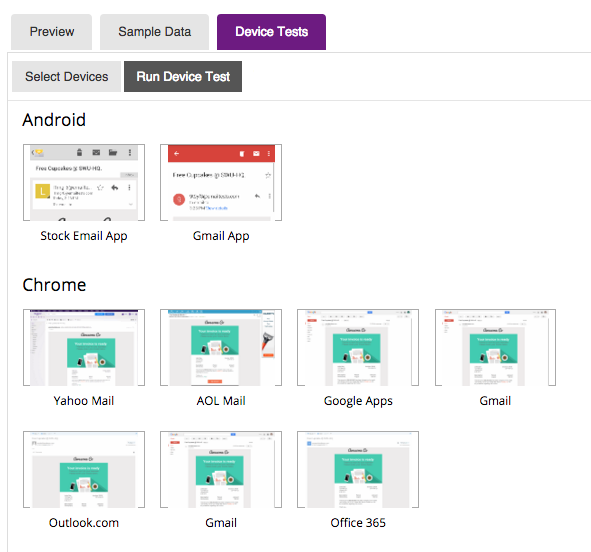The image size is (591, 552).
Task: Open the Google Apps preview thumbnail
Action: coord(358,347)
